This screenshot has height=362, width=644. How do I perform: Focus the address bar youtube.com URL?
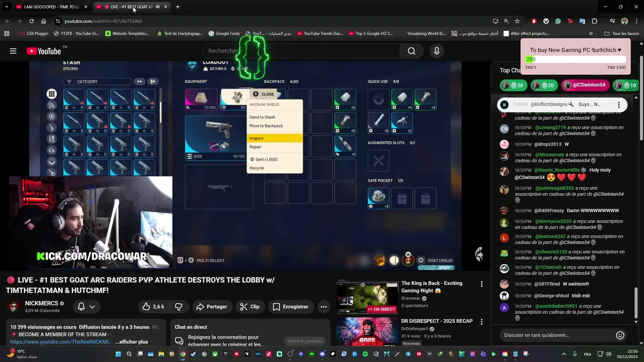coord(103,21)
